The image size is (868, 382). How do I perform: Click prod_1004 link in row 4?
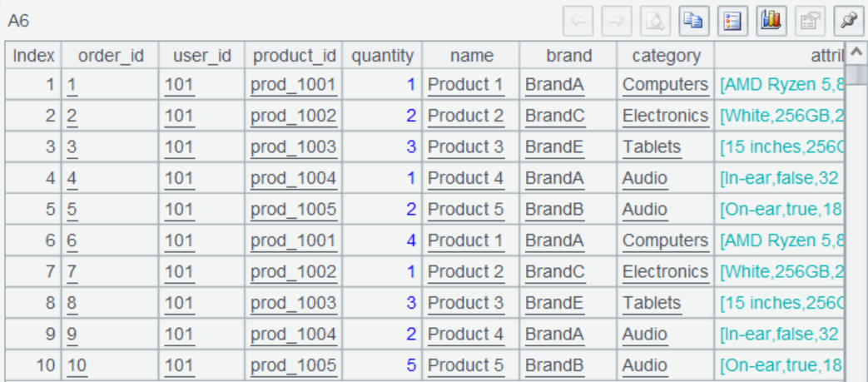(x=294, y=178)
